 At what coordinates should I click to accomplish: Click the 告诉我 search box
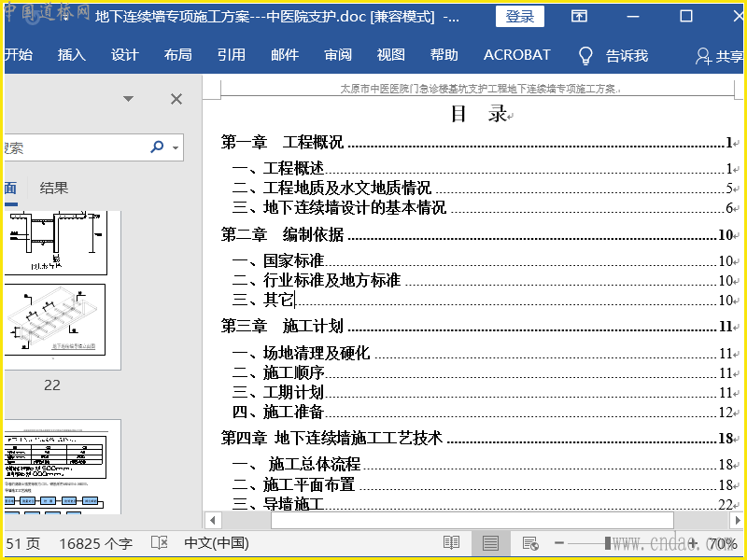click(627, 56)
